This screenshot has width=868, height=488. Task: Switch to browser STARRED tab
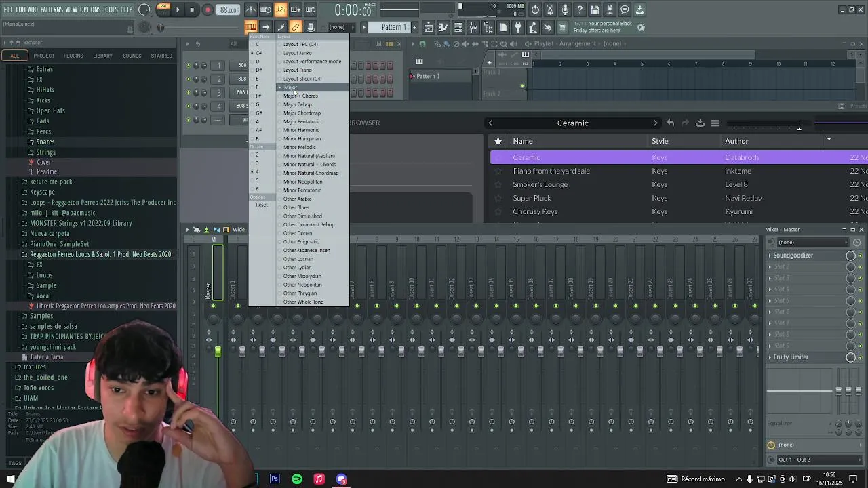(x=161, y=56)
